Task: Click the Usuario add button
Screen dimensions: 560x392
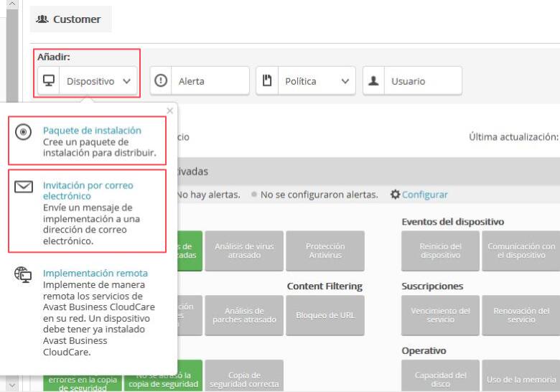Action: click(x=412, y=81)
